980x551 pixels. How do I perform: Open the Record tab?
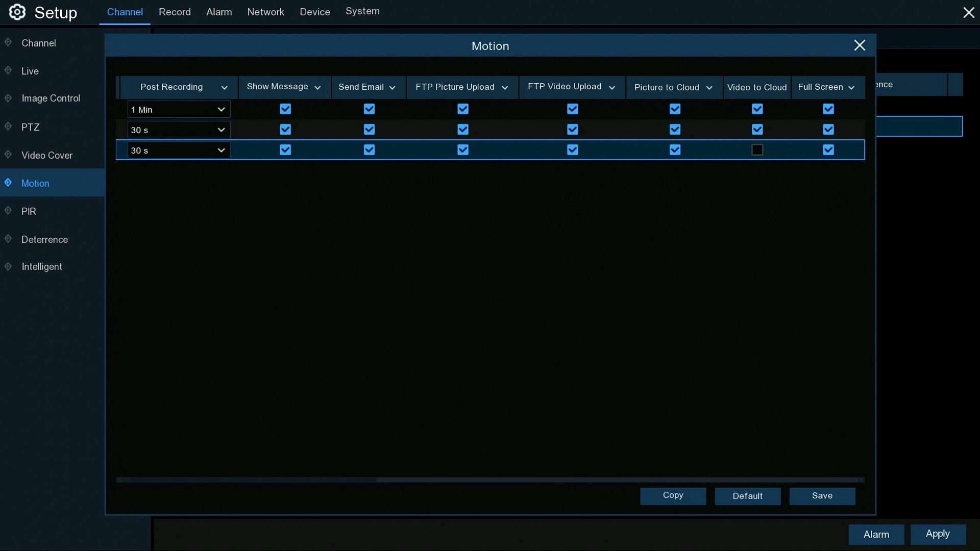click(x=175, y=12)
